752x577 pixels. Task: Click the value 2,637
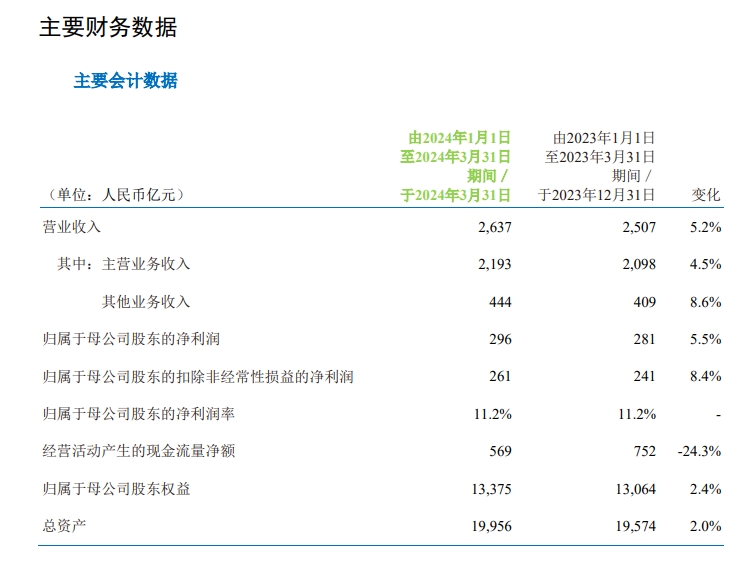pyautogui.click(x=495, y=227)
